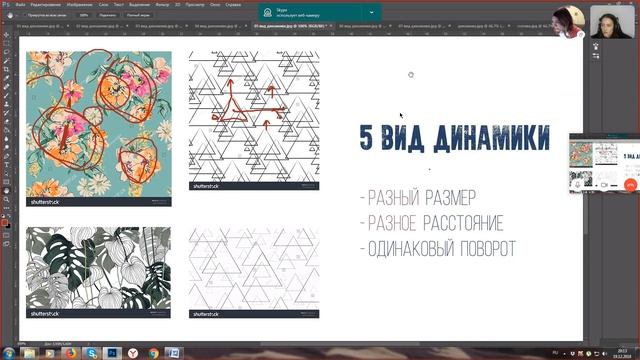Viewport: 640px width, 360px height.
Task: Click the Hand tool preset icon in options bar
Action: (10, 15)
